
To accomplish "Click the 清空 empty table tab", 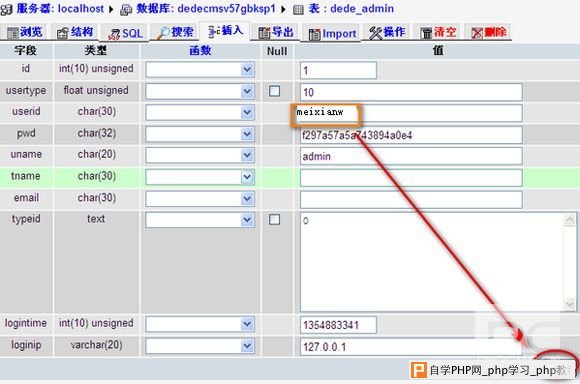I will point(438,33).
